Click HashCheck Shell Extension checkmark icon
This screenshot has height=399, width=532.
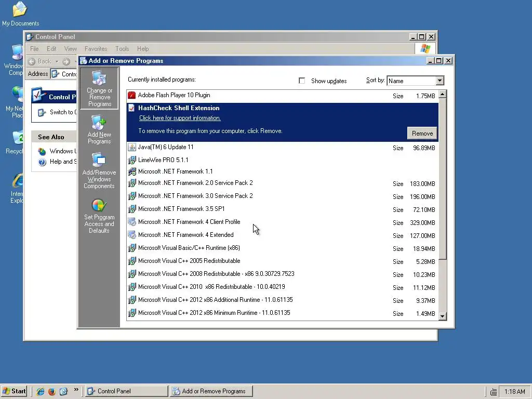pos(131,108)
